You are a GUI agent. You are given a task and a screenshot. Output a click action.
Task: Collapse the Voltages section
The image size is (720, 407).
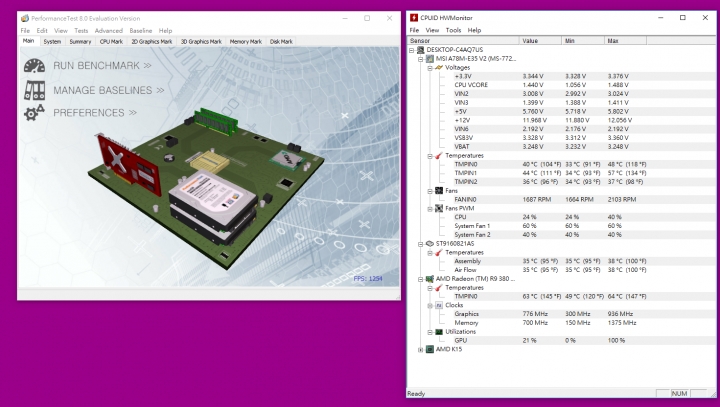point(430,68)
